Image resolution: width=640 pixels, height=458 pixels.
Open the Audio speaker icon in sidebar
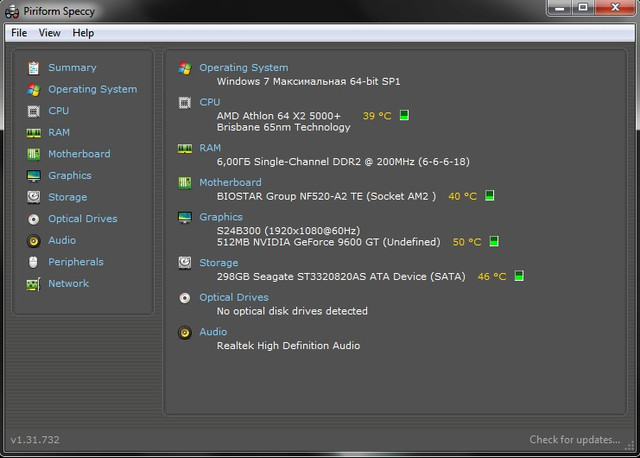pos(33,241)
